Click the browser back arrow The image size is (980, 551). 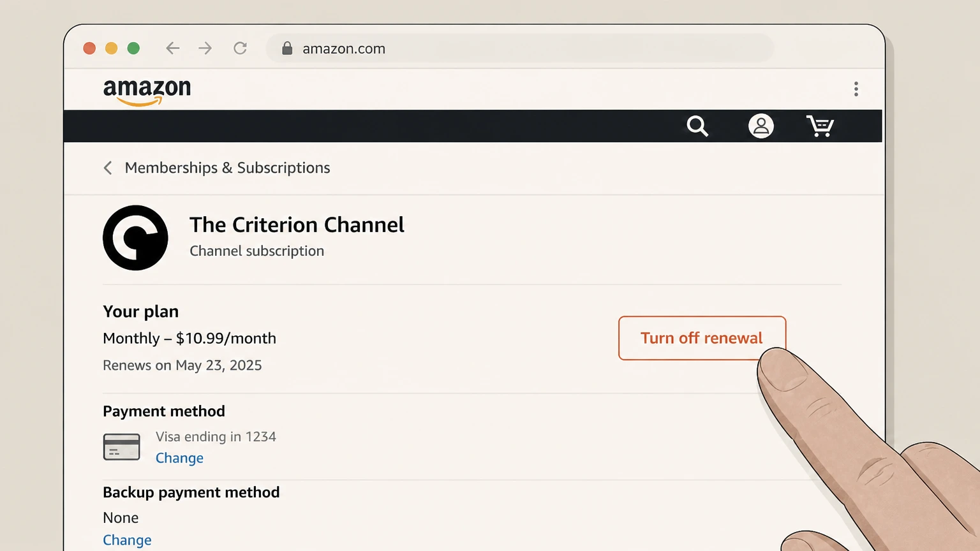(172, 48)
